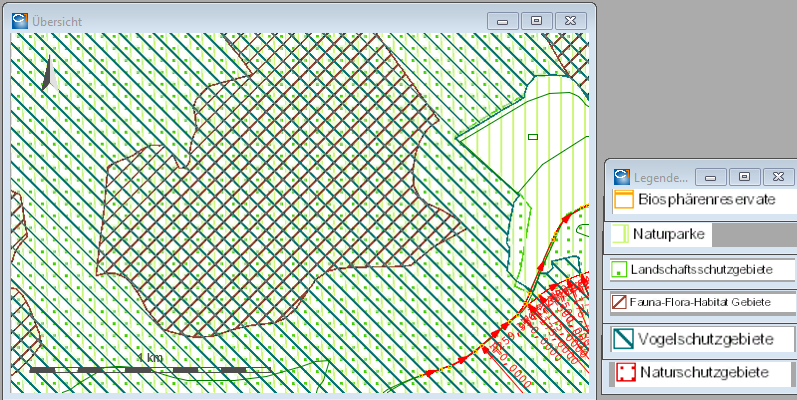Click the Naturparke light green legend symbol

[x=620, y=234]
